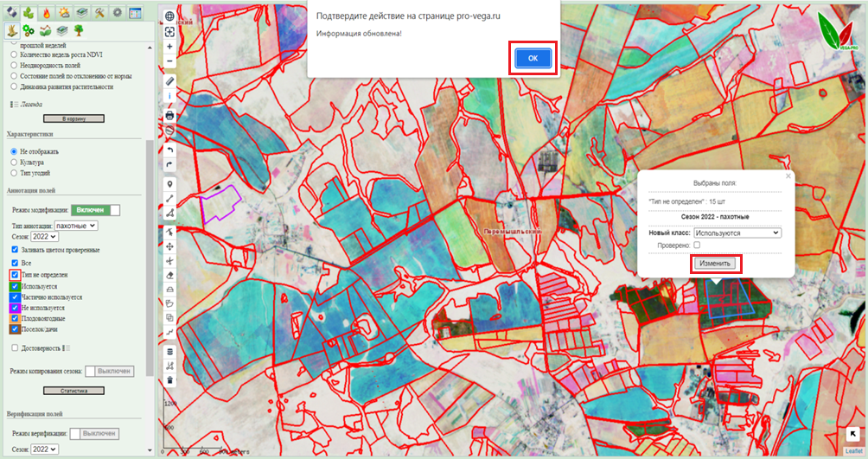Open the 'Новый класс' dropdown
868x459 pixels.
(x=737, y=233)
